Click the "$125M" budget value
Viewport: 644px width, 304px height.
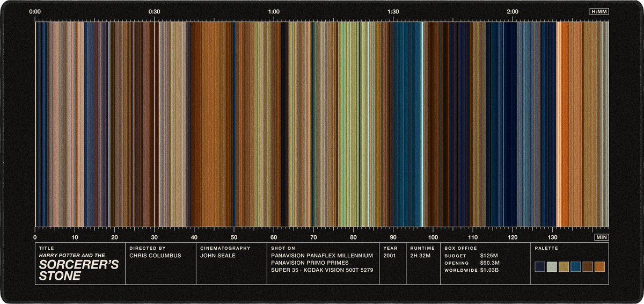tap(488, 256)
